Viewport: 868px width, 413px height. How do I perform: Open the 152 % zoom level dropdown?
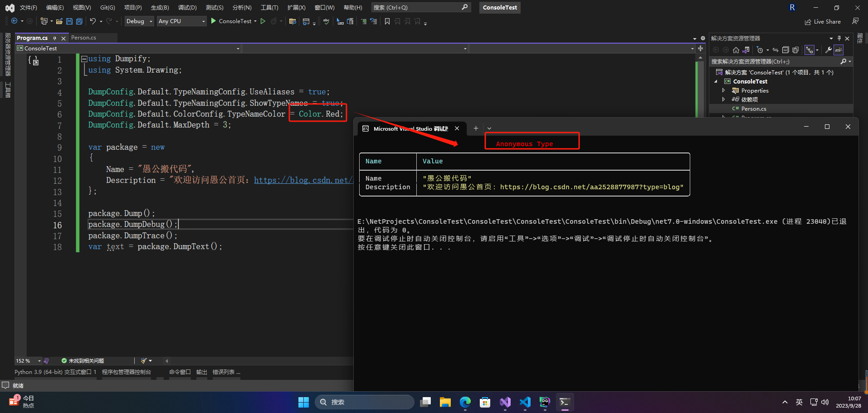(x=29, y=361)
